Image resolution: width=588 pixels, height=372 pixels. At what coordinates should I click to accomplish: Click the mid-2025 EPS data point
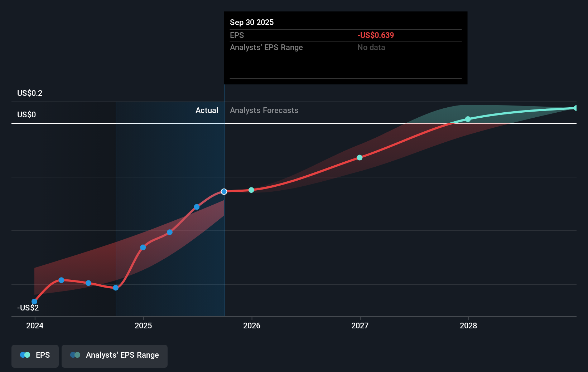coord(197,207)
